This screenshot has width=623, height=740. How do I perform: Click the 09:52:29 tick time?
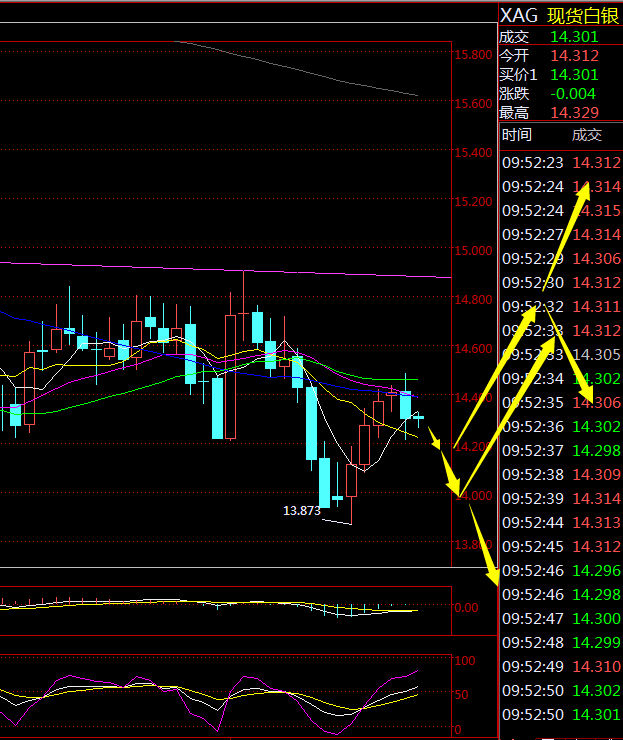coord(533,259)
